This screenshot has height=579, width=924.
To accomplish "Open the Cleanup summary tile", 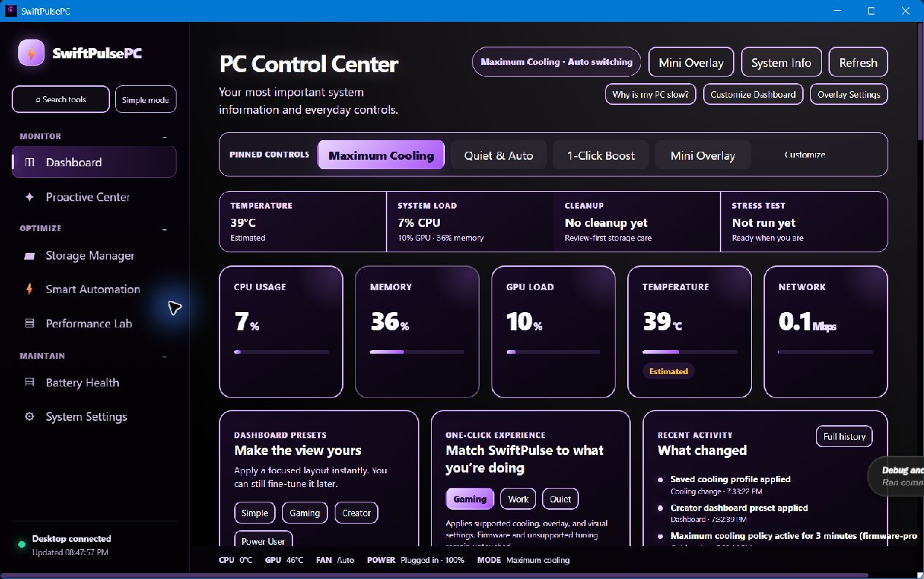I will pos(637,222).
